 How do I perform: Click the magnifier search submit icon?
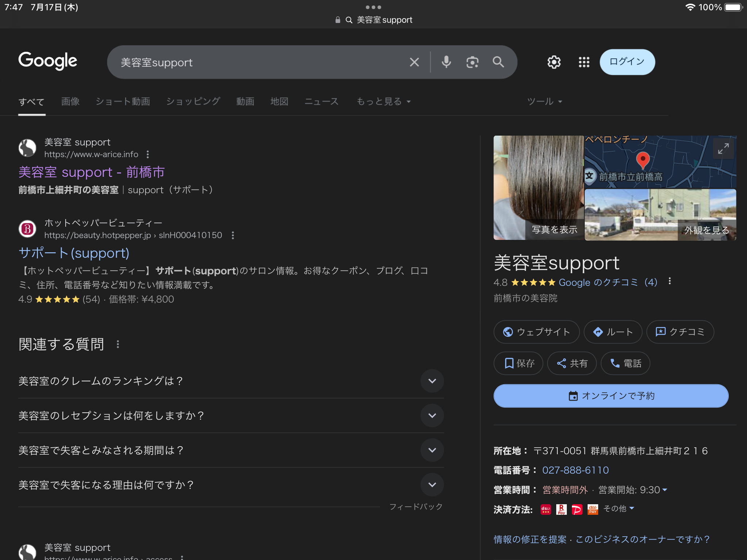(498, 62)
